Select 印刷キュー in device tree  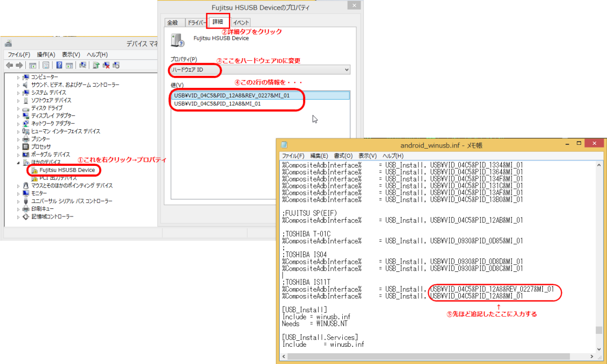[43, 209]
